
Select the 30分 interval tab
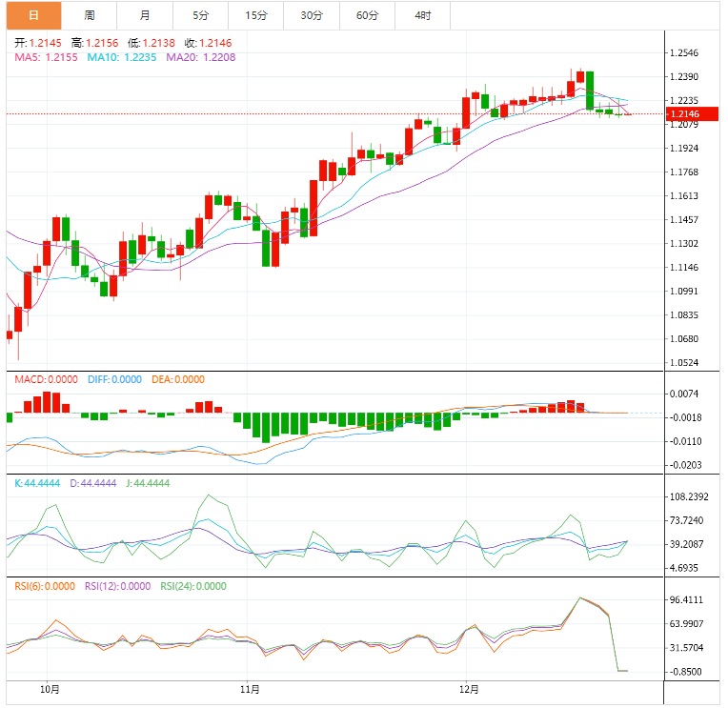tap(311, 15)
